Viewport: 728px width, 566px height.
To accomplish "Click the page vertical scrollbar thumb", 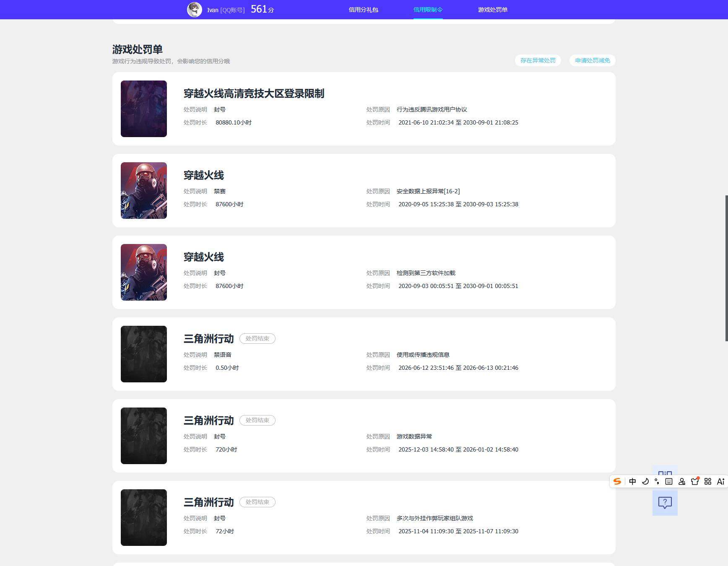I will 726,268.
